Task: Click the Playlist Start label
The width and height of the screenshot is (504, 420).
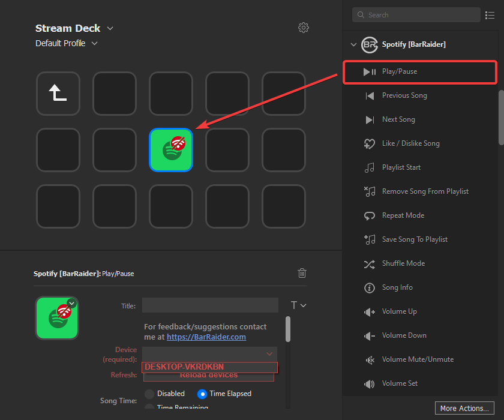Action: pos(401,168)
